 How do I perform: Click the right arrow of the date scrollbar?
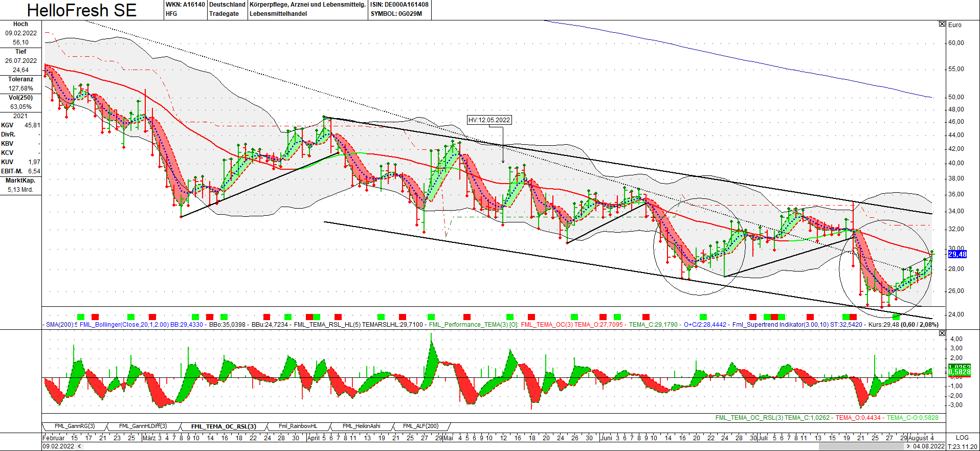pos(908,446)
